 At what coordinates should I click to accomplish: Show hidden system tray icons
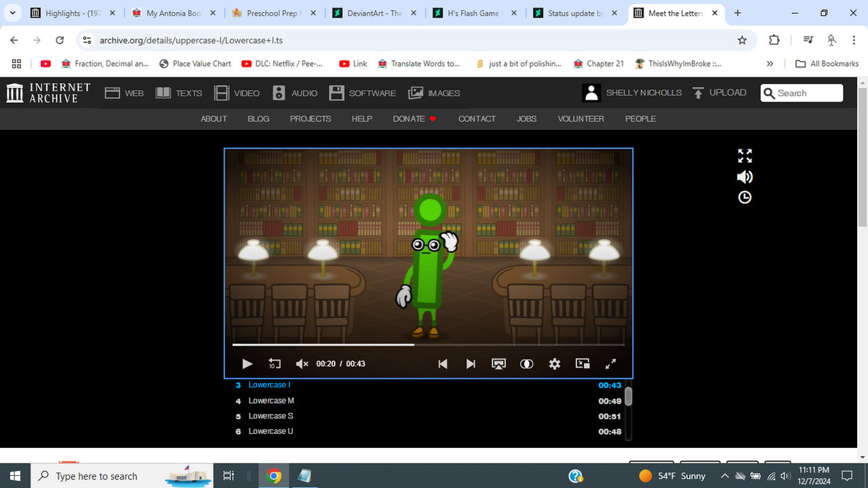pyautogui.click(x=725, y=476)
